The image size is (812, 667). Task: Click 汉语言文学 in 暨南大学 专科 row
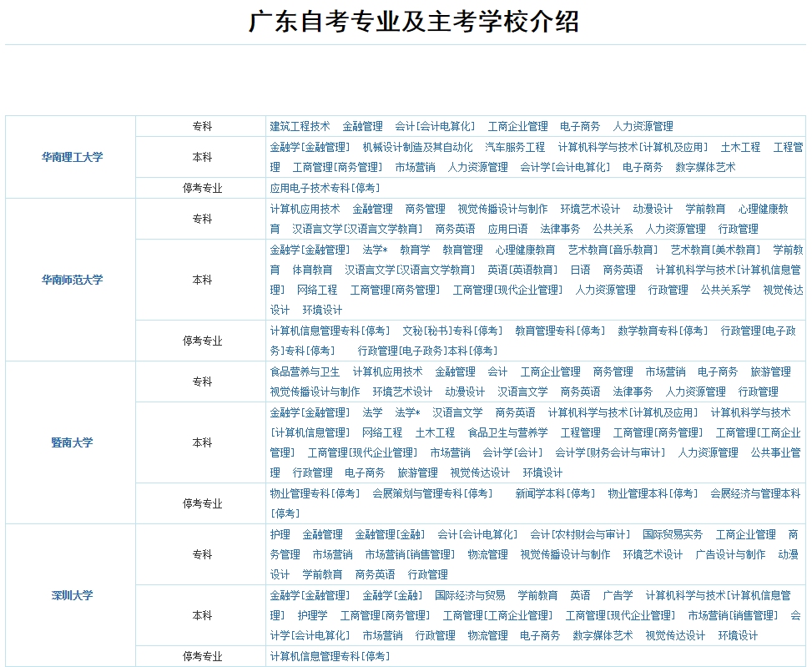pos(522,392)
